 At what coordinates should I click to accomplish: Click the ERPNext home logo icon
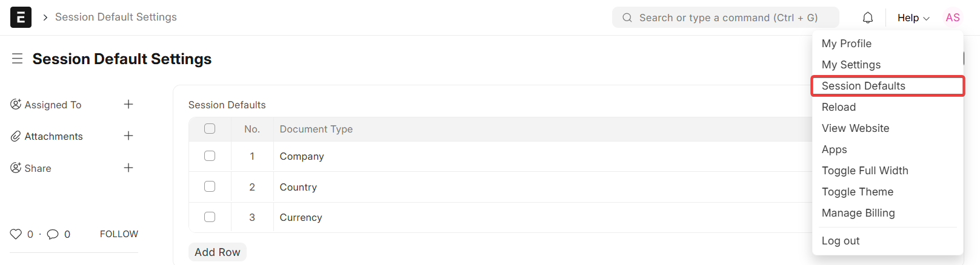(21, 18)
